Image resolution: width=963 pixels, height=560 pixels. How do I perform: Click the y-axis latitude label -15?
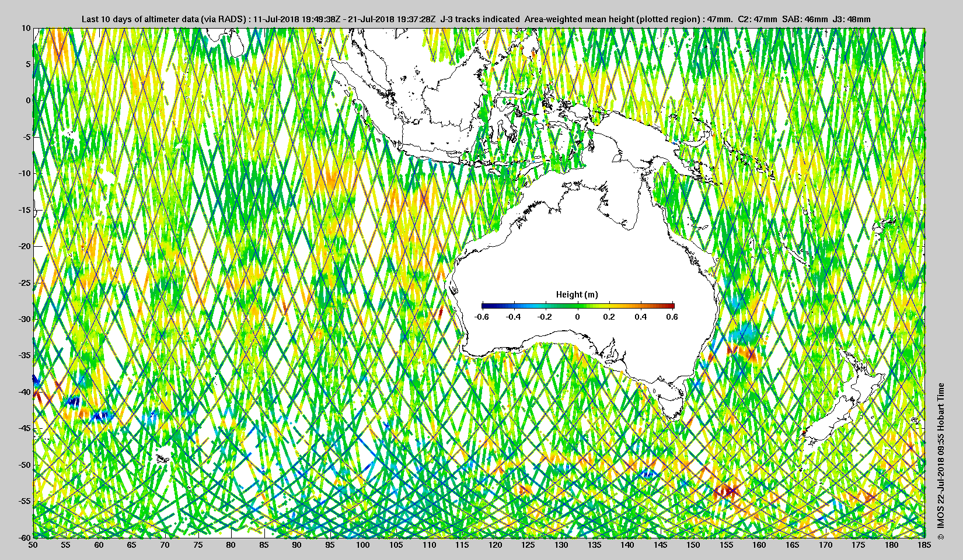(24, 210)
